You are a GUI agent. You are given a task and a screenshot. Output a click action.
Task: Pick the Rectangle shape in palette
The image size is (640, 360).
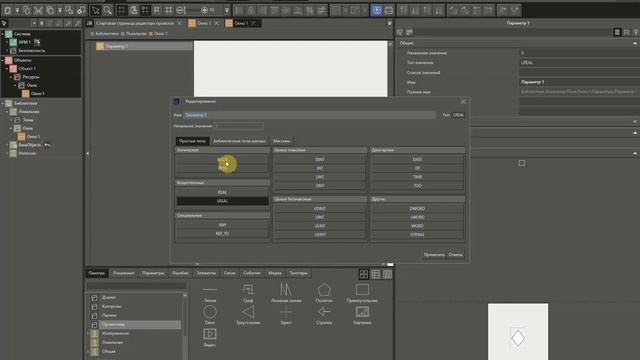click(x=362, y=293)
